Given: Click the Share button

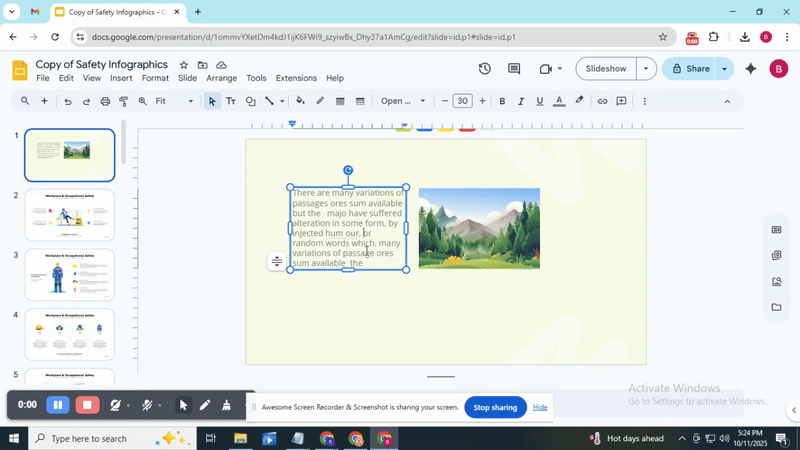Looking at the screenshot, I should [x=690, y=69].
